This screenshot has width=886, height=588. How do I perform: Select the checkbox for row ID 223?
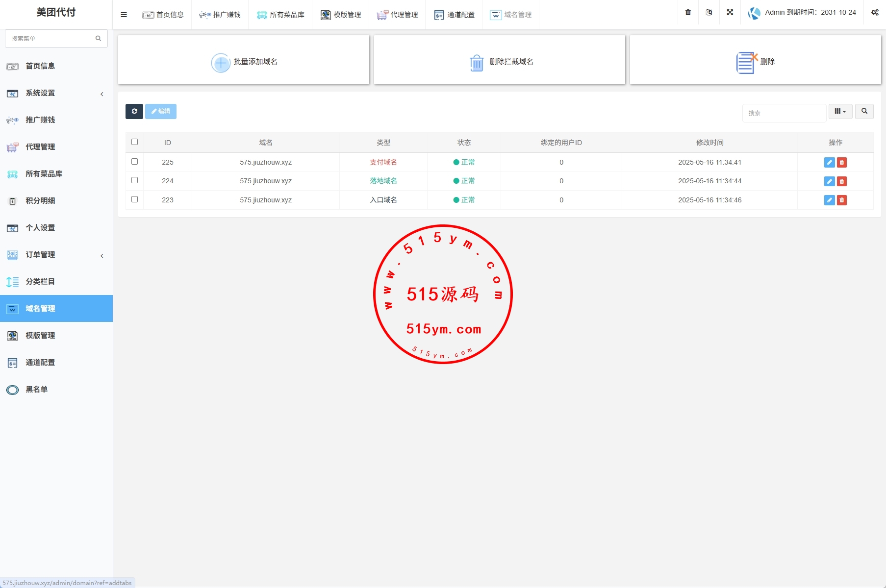pos(134,199)
